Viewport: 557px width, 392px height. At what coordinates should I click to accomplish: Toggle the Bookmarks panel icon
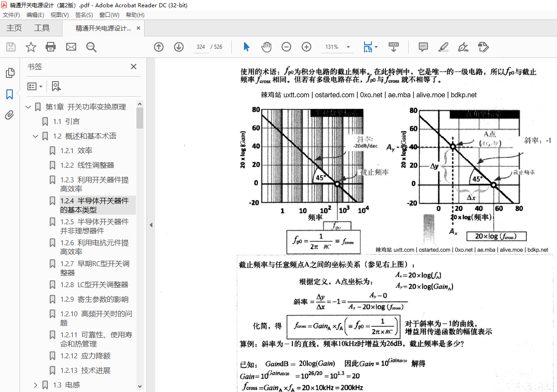pyautogui.click(x=10, y=94)
